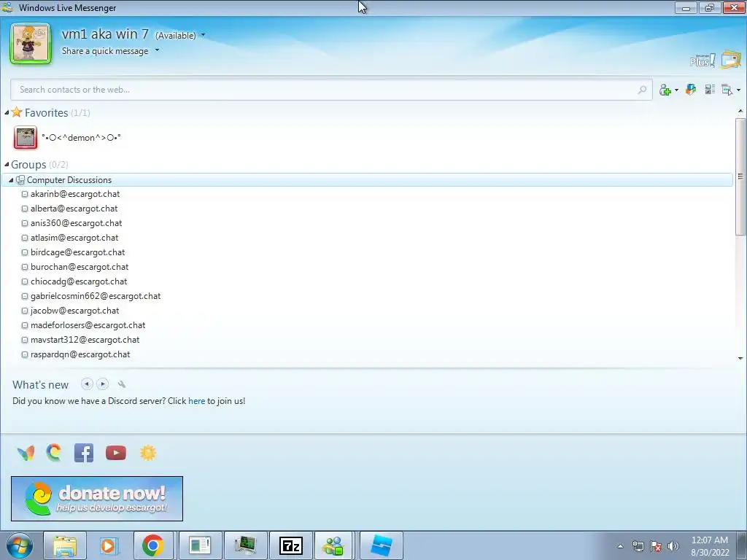Collapse the Groups section
This screenshot has height=560, width=747.
point(7,164)
